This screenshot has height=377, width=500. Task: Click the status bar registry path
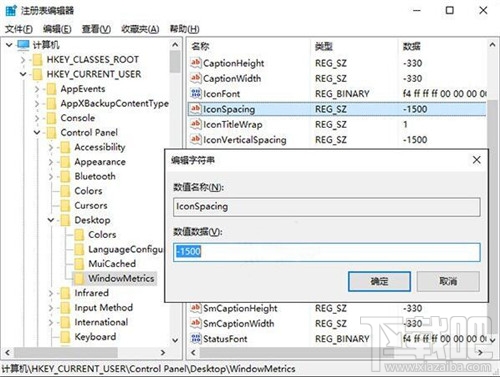click(x=148, y=369)
